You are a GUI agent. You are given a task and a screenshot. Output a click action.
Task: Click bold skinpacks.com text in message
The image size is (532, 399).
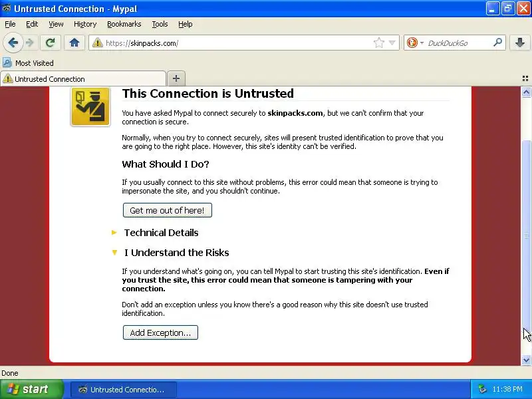click(x=295, y=113)
